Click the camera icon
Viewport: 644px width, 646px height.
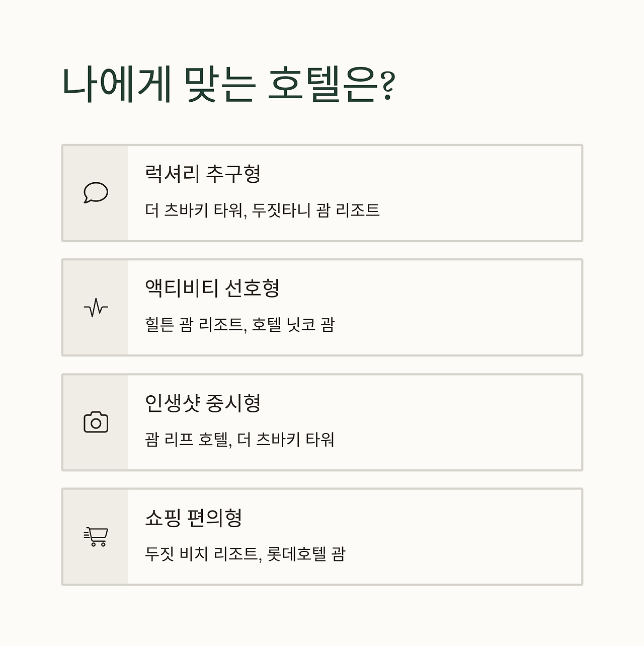coord(96,422)
